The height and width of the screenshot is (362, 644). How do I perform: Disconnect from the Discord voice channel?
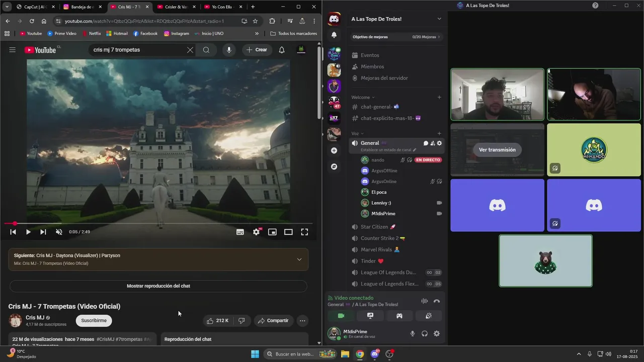coord(437,301)
